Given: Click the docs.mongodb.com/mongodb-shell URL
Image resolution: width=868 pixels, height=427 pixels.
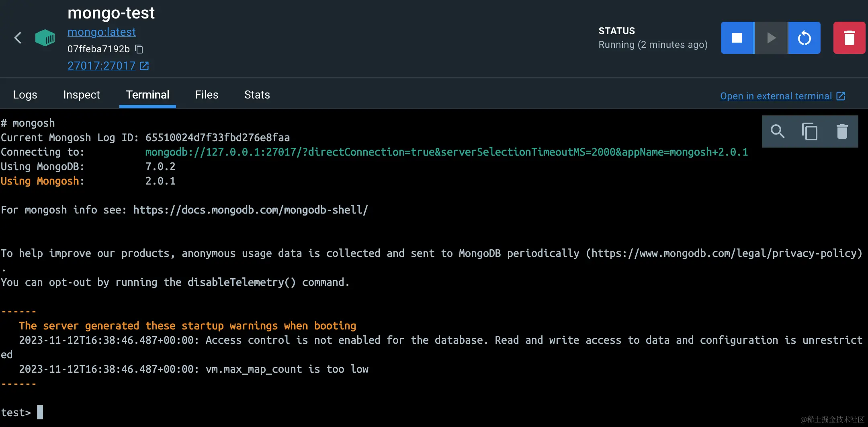Looking at the screenshot, I should [x=251, y=210].
